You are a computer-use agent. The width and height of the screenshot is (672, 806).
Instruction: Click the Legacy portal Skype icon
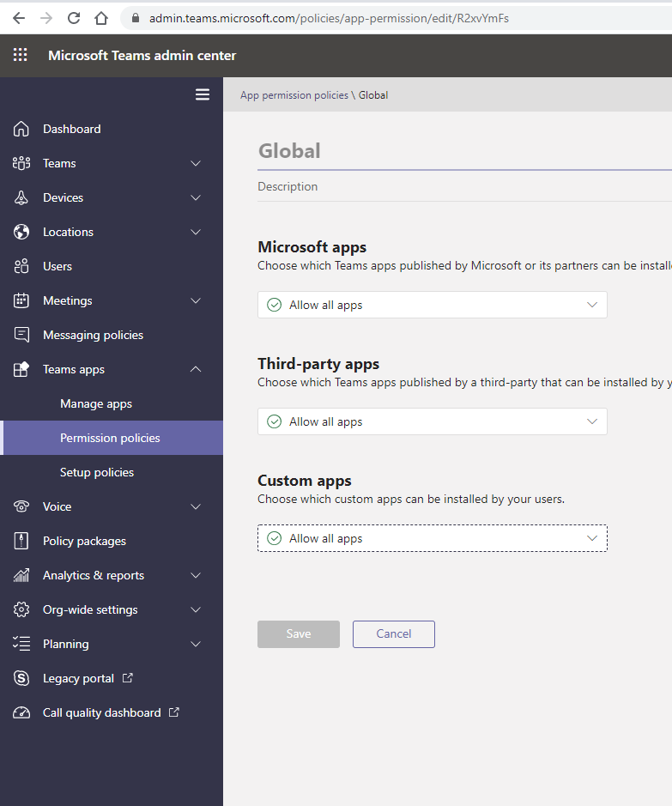(x=21, y=678)
